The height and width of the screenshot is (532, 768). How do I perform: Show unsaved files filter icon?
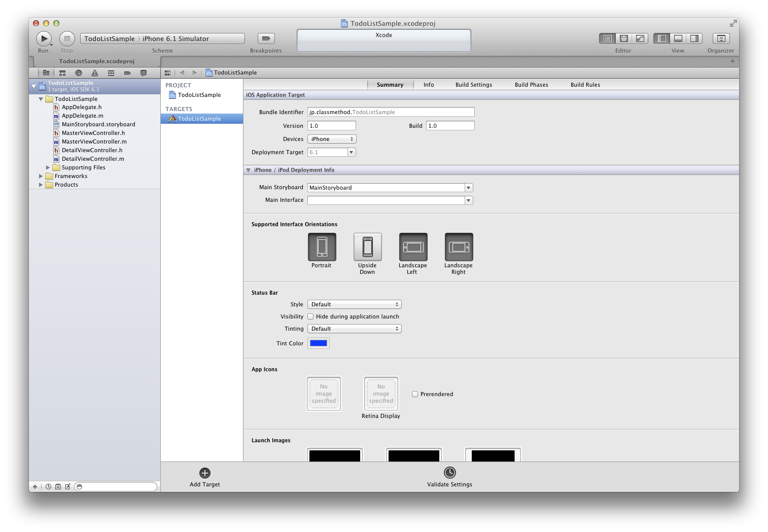pyautogui.click(x=67, y=487)
